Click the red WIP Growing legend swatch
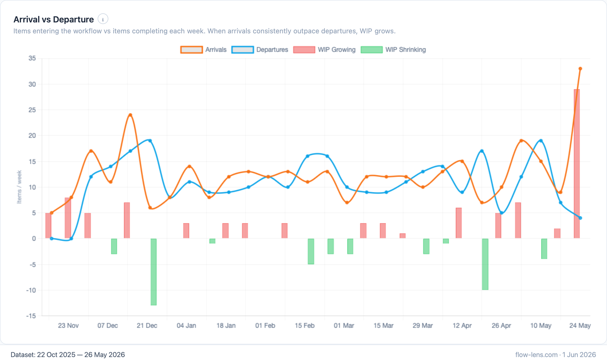Viewport: 607px width, 364px height. (304, 50)
